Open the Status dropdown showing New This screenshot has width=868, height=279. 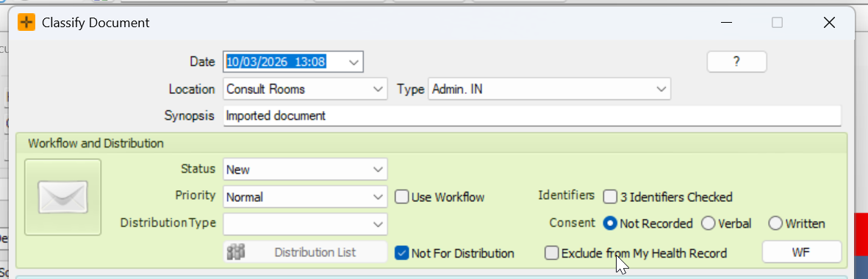[x=378, y=169]
